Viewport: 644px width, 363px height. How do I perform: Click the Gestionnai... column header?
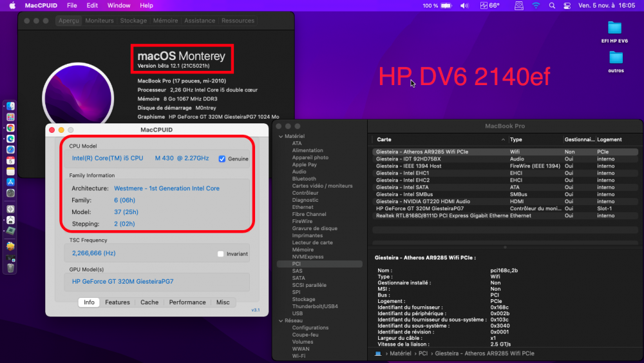(579, 140)
